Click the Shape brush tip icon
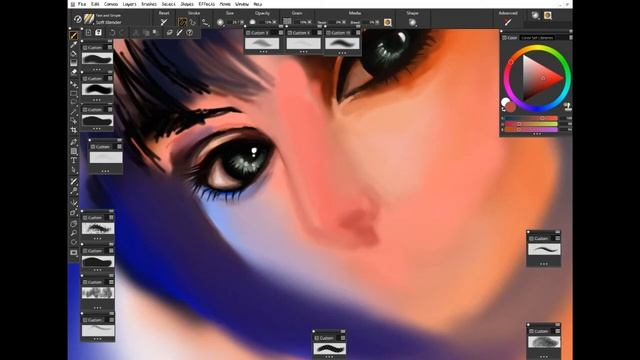 (x=412, y=22)
